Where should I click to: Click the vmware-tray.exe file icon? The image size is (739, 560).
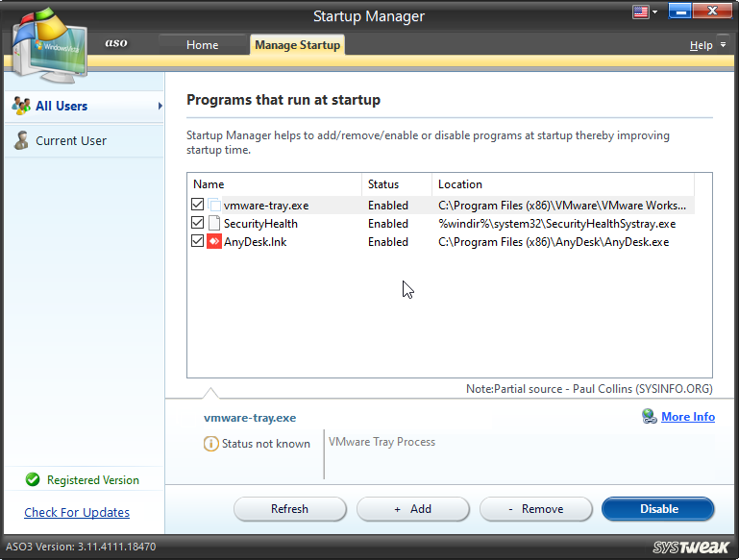tap(214, 206)
